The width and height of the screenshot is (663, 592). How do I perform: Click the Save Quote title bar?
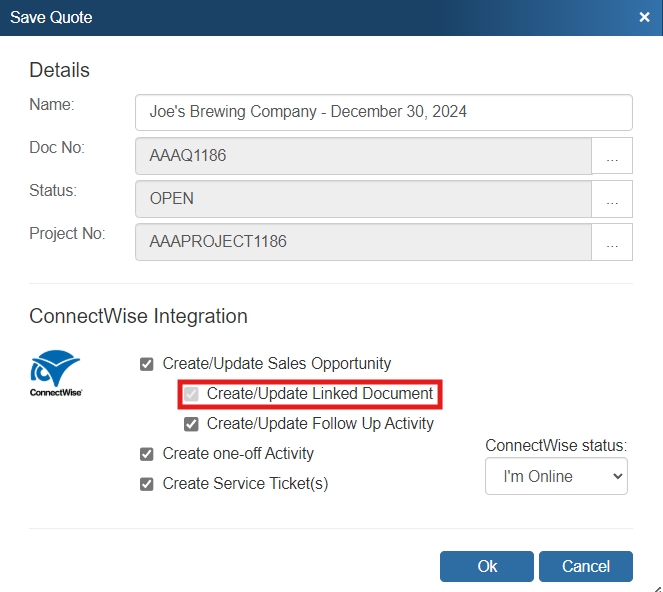[300, 17]
